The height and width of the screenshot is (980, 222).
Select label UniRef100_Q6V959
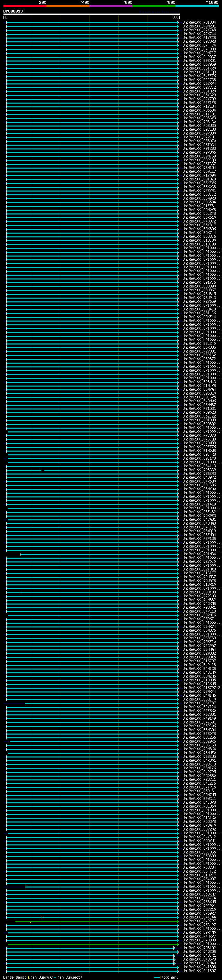[199, 64]
